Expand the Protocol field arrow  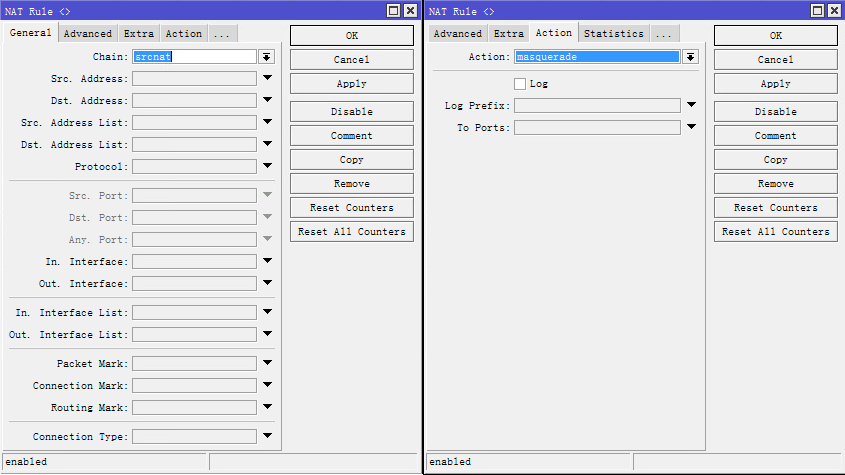[267, 166]
